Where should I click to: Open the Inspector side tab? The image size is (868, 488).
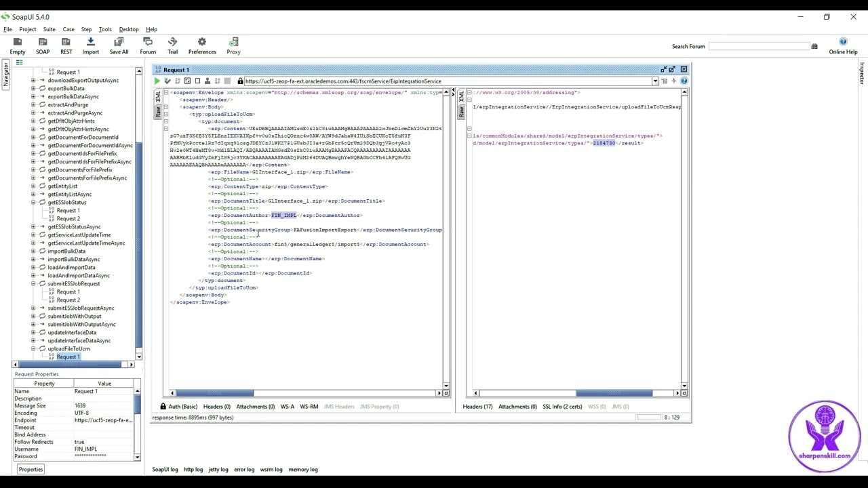click(x=863, y=74)
